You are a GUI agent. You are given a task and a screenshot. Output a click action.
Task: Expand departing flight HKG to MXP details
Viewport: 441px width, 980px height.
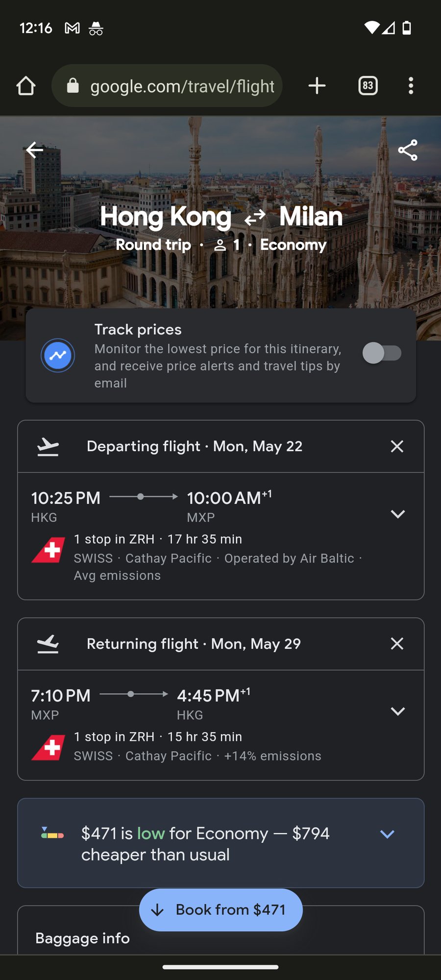point(397,514)
